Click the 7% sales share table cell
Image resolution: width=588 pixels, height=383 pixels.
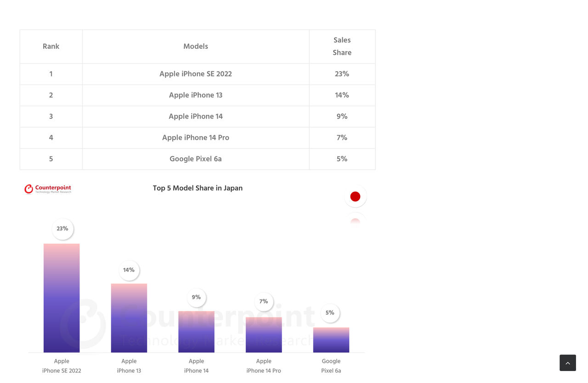pyautogui.click(x=342, y=137)
